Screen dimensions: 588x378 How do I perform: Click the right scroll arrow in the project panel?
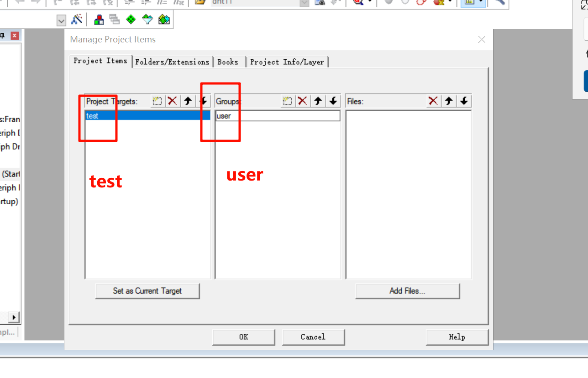click(x=14, y=317)
